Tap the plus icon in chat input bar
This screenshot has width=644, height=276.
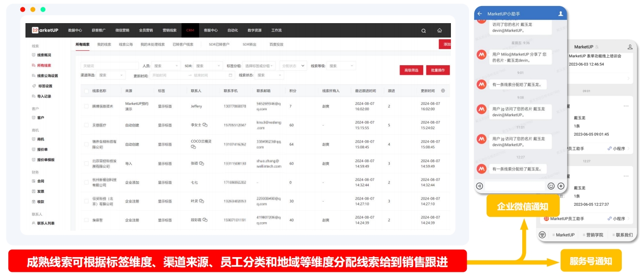pos(561,186)
